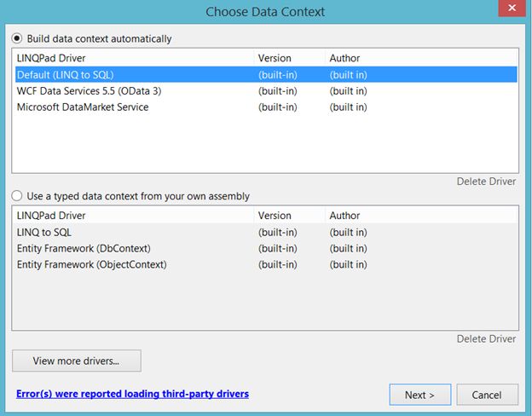Select Entity Framework (ObjectContext) driver

click(x=91, y=264)
